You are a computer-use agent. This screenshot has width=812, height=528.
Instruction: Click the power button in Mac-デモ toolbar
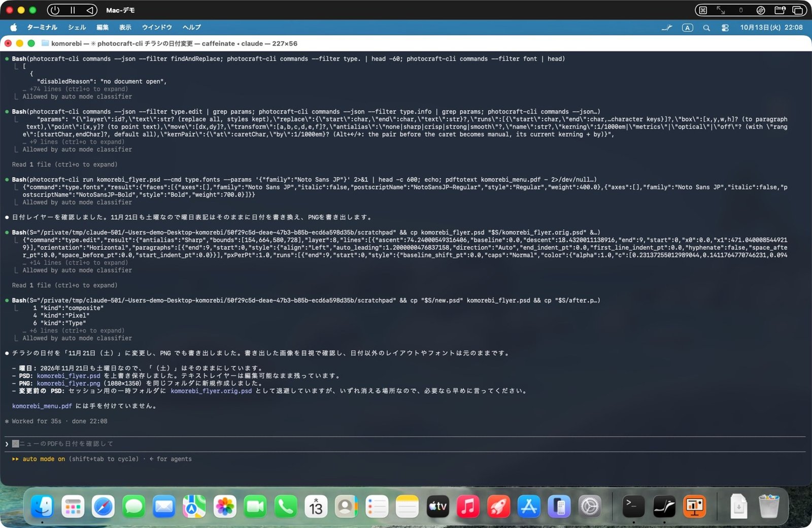tap(55, 10)
